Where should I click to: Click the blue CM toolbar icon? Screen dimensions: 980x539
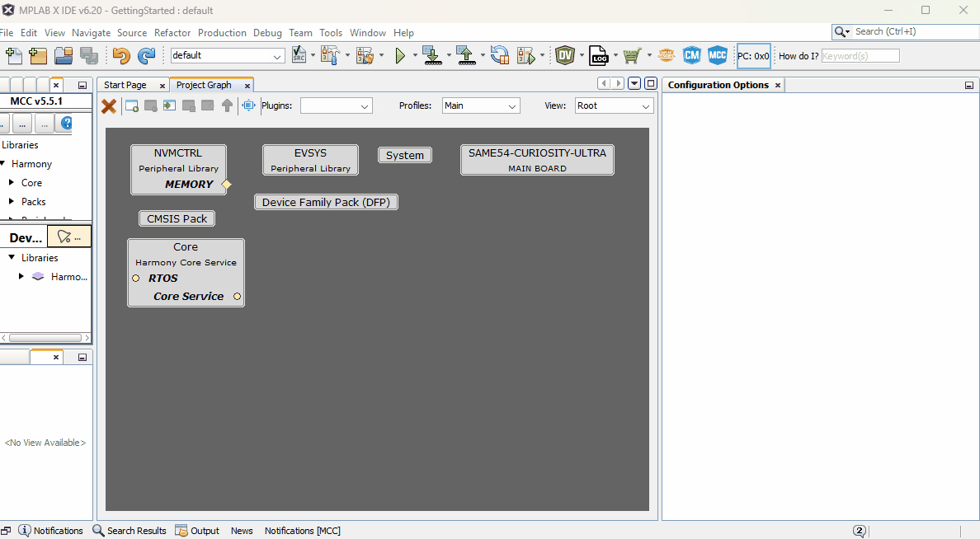(692, 55)
